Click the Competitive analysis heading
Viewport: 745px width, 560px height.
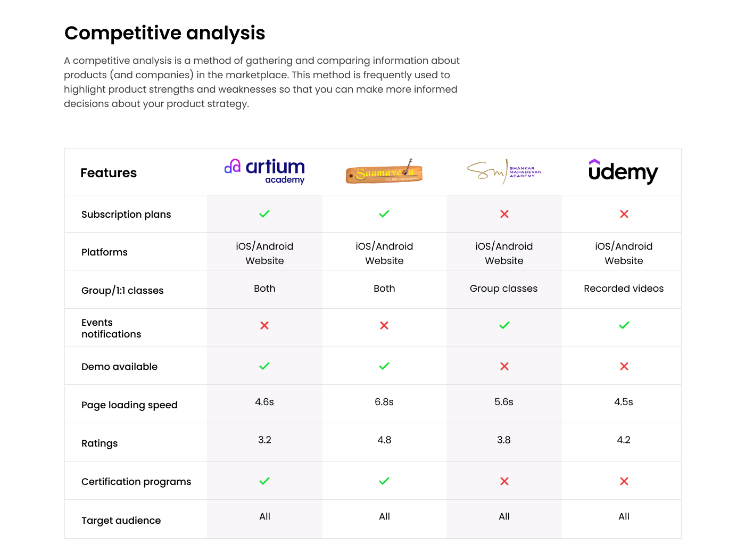165,33
